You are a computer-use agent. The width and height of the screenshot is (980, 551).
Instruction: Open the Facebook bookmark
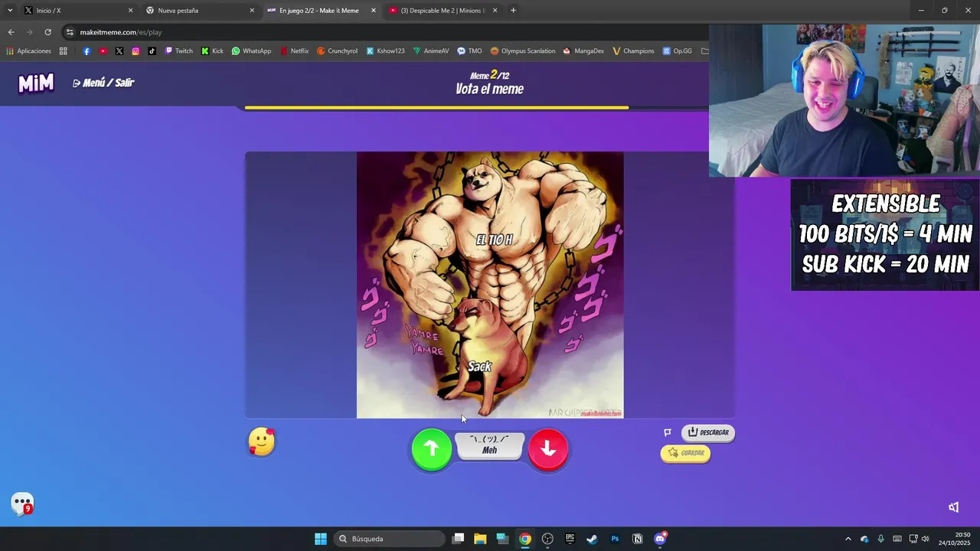pos(87,51)
